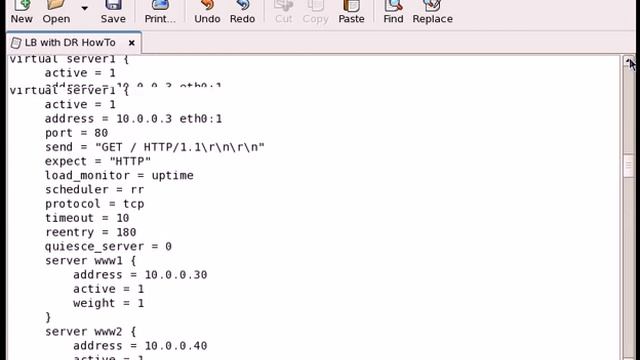
Task: Click the line 'expect = "HTTP"'
Action: [98, 162]
